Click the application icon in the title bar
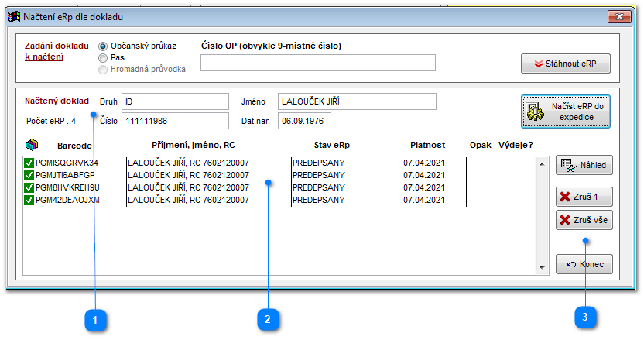This screenshot has width=644, height=340. point(14,17)
